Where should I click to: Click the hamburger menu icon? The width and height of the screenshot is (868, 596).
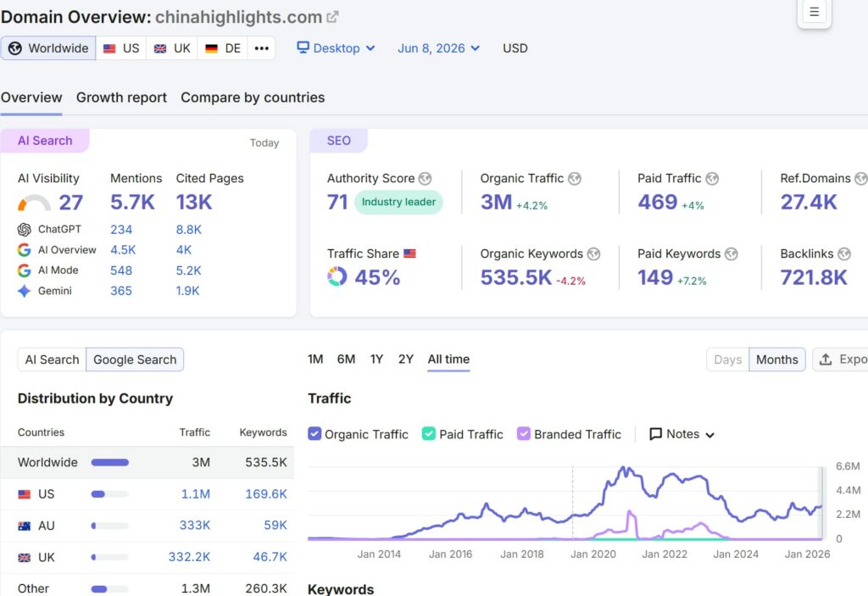(815, 12)
